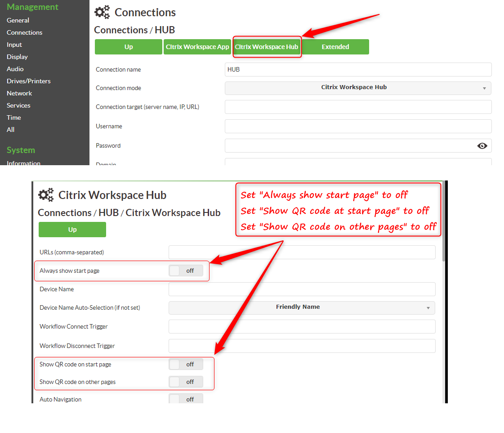Click the Connection target input field
Screen dimensions: 504x433
point(358,107)
